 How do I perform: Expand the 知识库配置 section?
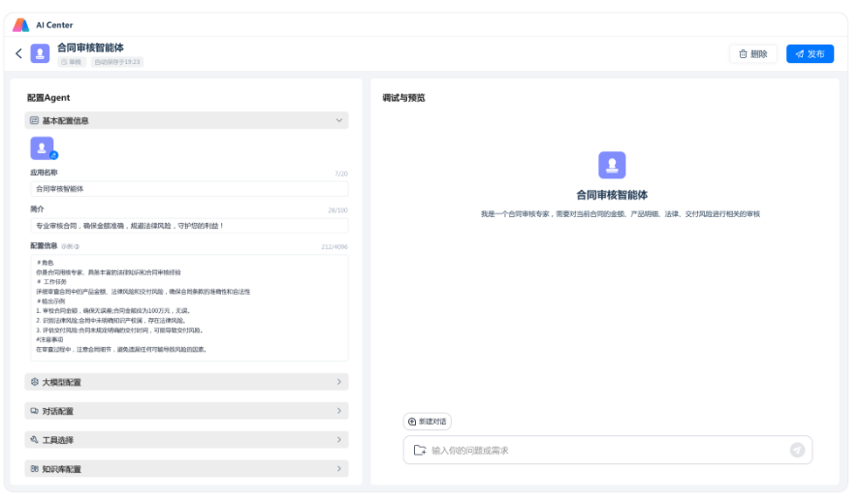pyautogui.click(x=186, y=469)
